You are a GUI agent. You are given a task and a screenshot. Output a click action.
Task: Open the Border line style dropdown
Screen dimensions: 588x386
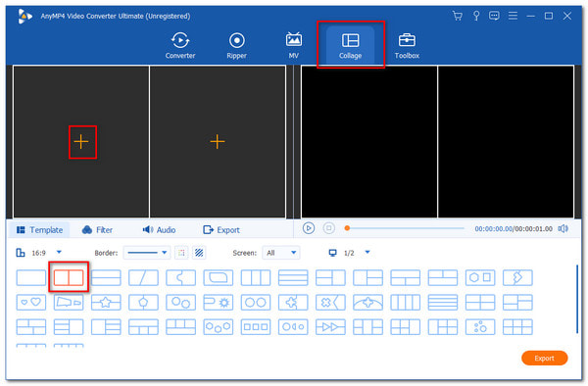point(147,253)
